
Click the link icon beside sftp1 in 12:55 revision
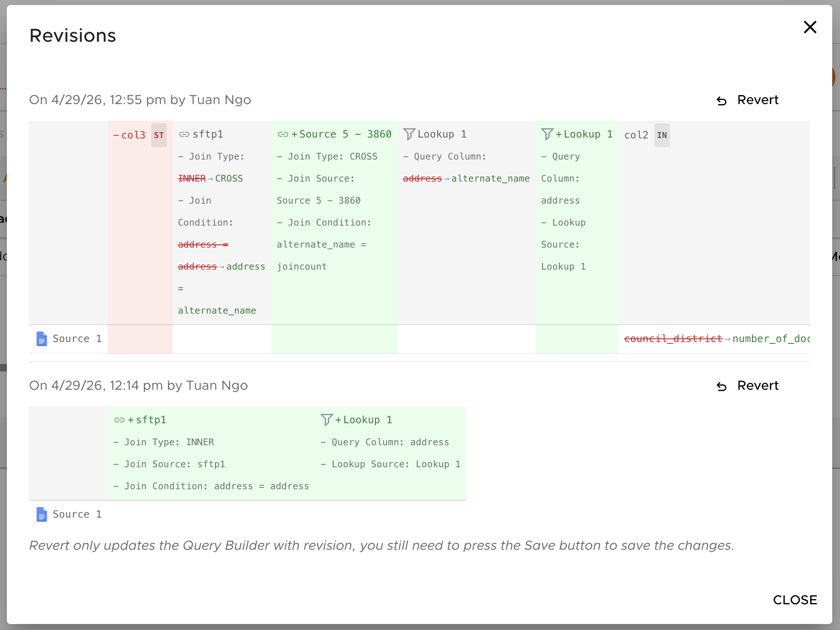pyautogui.click(x=184, y=134)
